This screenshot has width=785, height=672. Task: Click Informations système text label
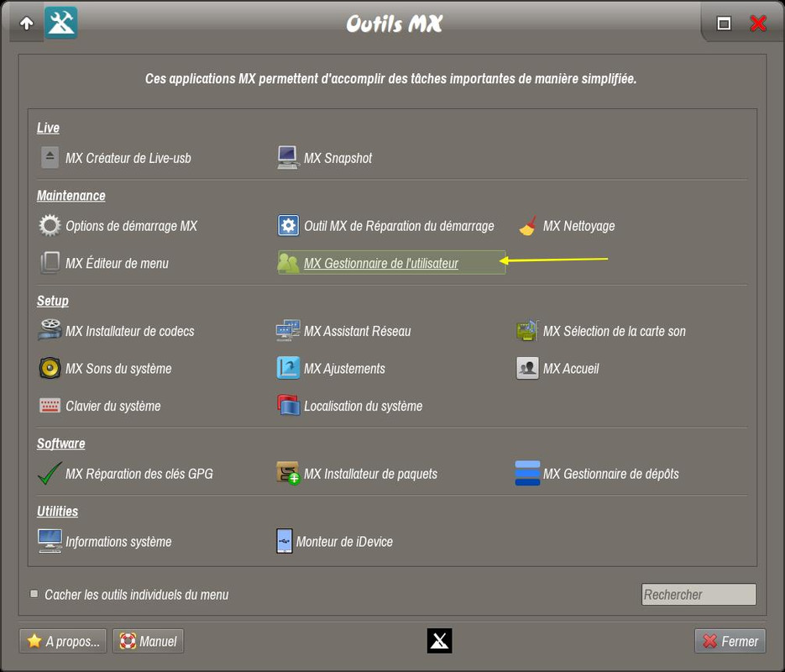pos(118,541)
